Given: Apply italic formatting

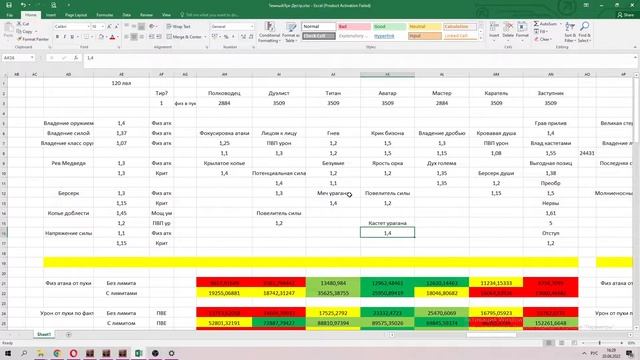Looking at the screenshot, I should point(64,37).
